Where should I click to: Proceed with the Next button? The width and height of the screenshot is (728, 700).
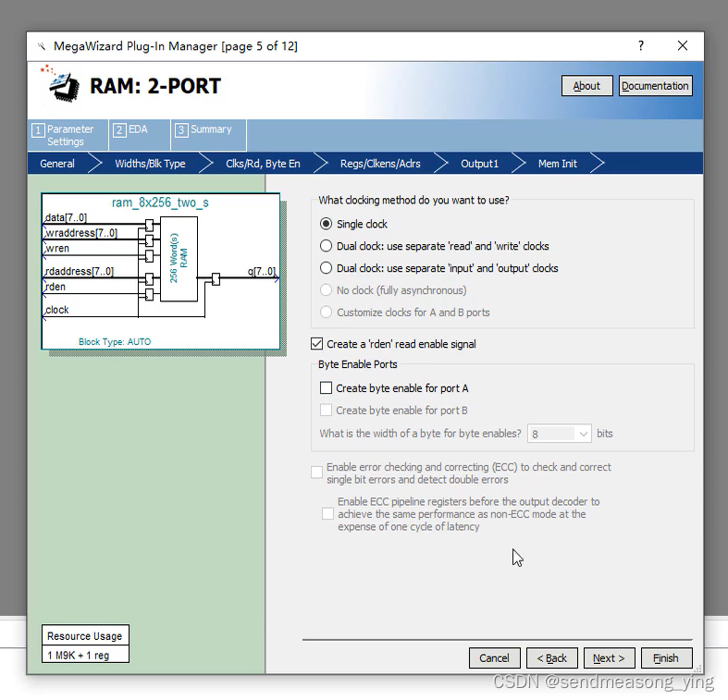tap(610, 657)
